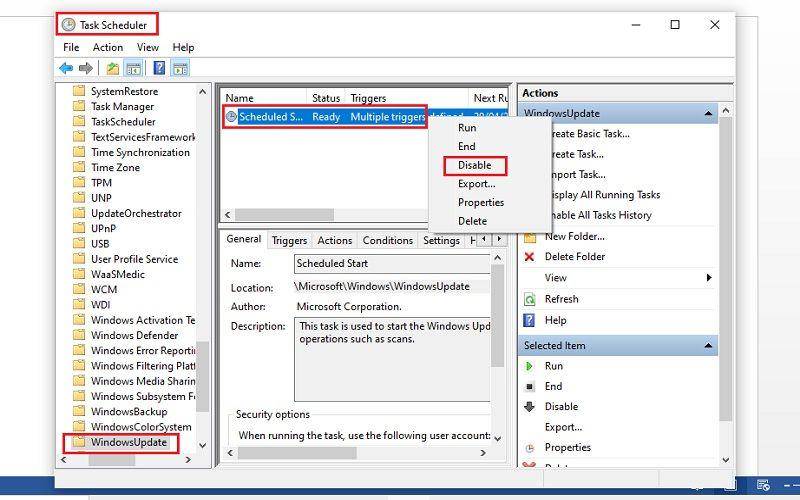Click the clock icon of Scheduled Start task
The width and height of the screenshot is (800, 500).
[231, 117]
